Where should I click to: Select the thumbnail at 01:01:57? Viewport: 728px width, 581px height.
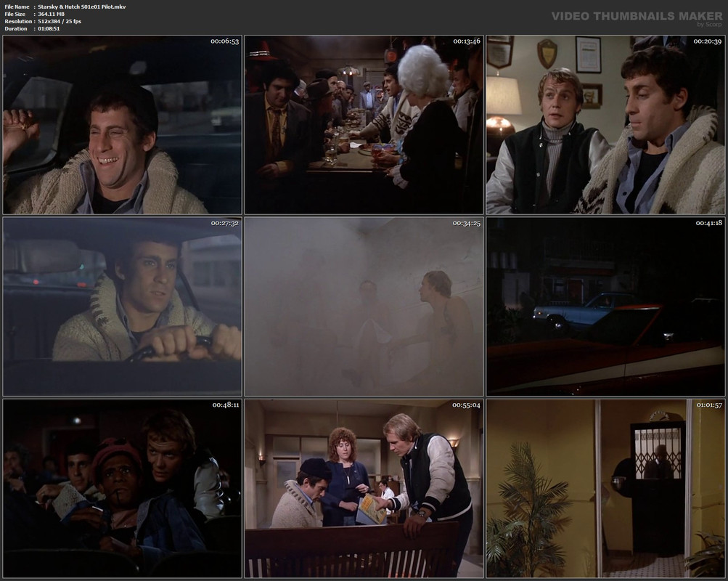[606, 489]
